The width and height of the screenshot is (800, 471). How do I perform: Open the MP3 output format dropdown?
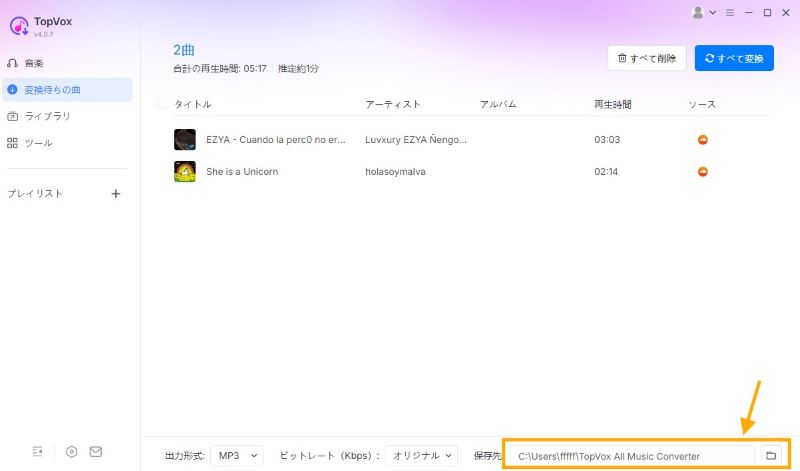[237, 456]
